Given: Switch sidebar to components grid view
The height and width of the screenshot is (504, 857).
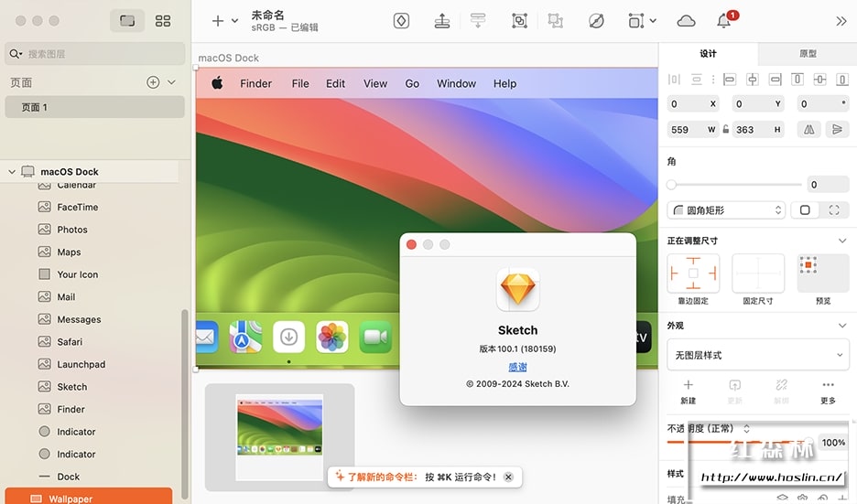Looking at the screenshot, I should pos(163,21).
